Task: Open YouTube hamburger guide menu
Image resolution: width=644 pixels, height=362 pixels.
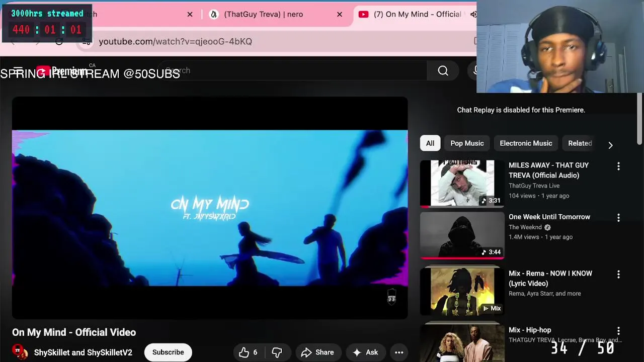Action: tap(18, 71)
